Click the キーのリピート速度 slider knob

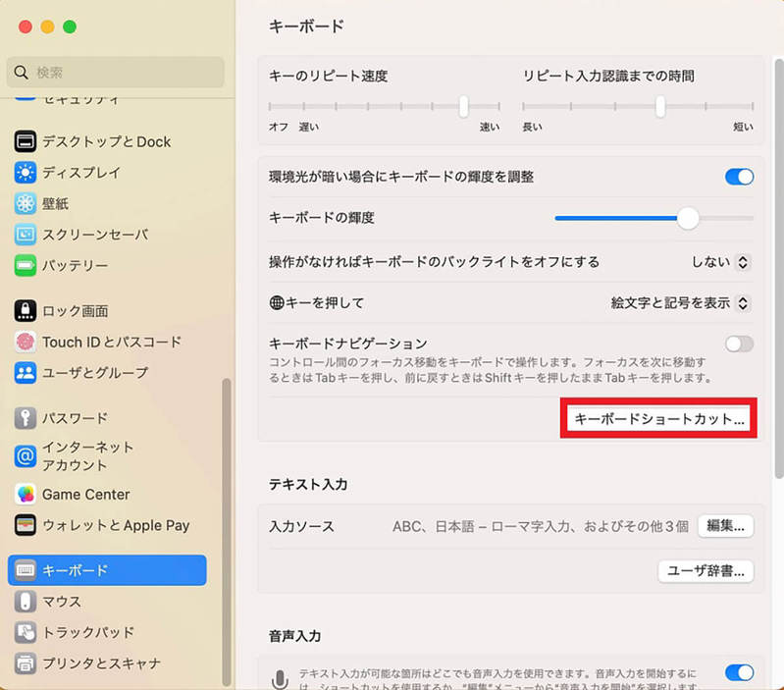(x=464, y=107)
